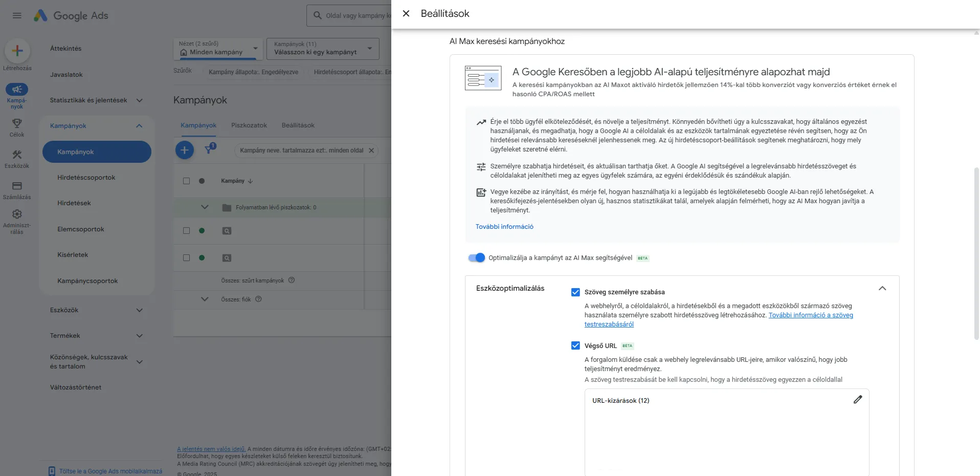The width and height of the screenshot is (980, 476).
Task: Open the Eszközök tools icon in sidebar
Action: [x=17, y=155]
